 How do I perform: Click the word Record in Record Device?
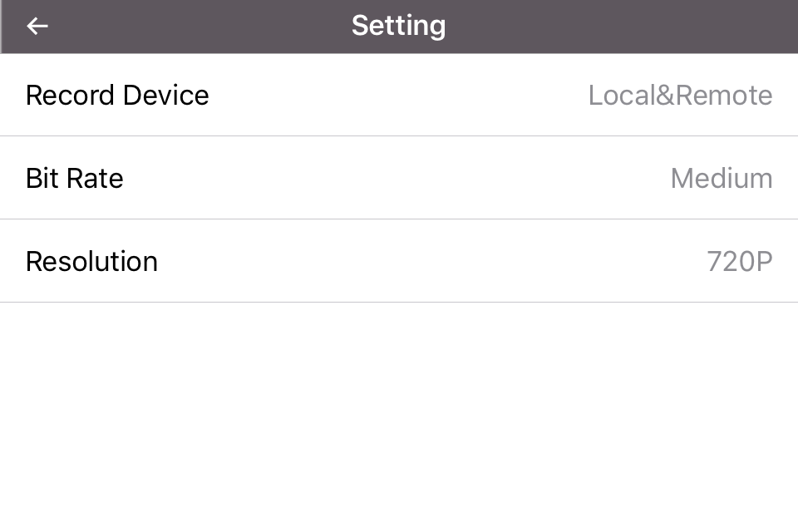pos(70,96)
